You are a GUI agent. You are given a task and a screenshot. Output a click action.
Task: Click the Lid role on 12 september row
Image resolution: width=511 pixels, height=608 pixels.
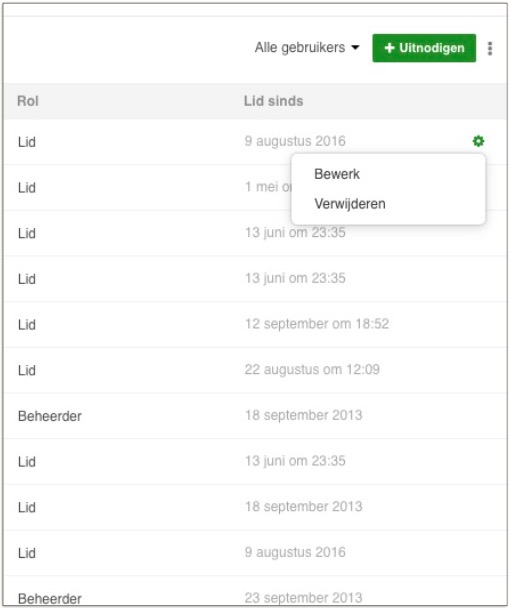27,325
